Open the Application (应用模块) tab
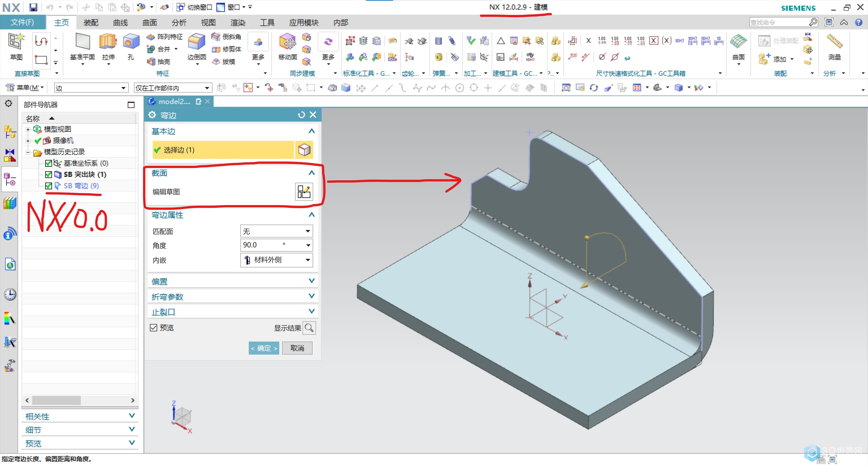Viewport: 868px width, 465px height. 304,23
